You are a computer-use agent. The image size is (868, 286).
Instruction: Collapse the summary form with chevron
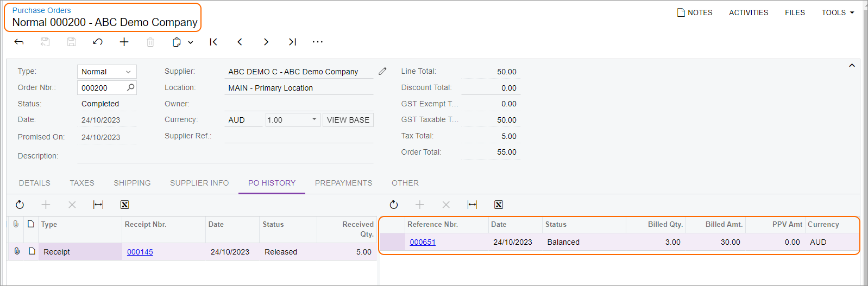tap(852, 65)
